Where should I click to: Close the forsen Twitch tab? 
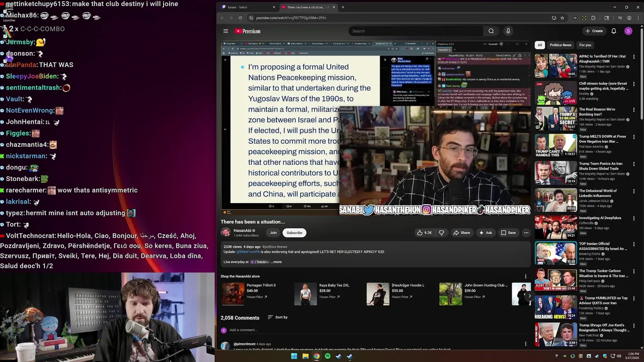point(274,7)
